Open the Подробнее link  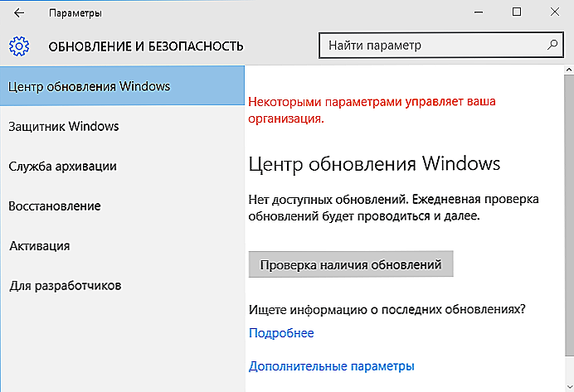(281, 333)
